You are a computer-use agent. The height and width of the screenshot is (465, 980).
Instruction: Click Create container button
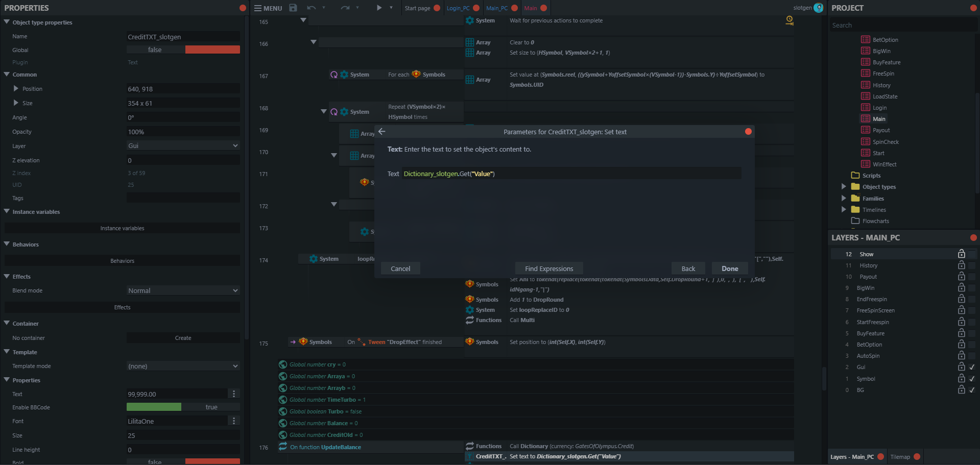pyautogui.click(x=183, y=338)
